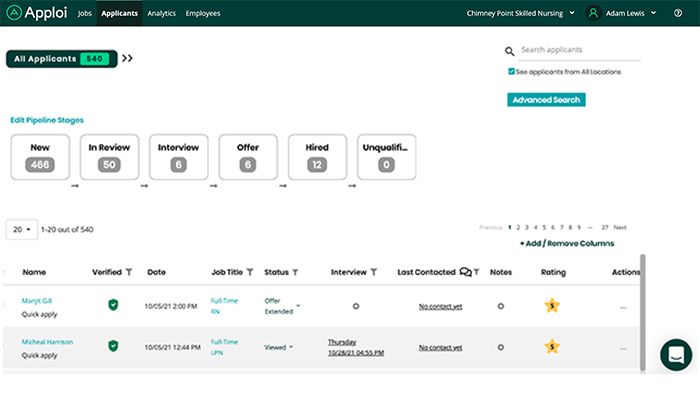700x400 pixels.
Task: Click the Search applicants field
Action: pos(578,50)
